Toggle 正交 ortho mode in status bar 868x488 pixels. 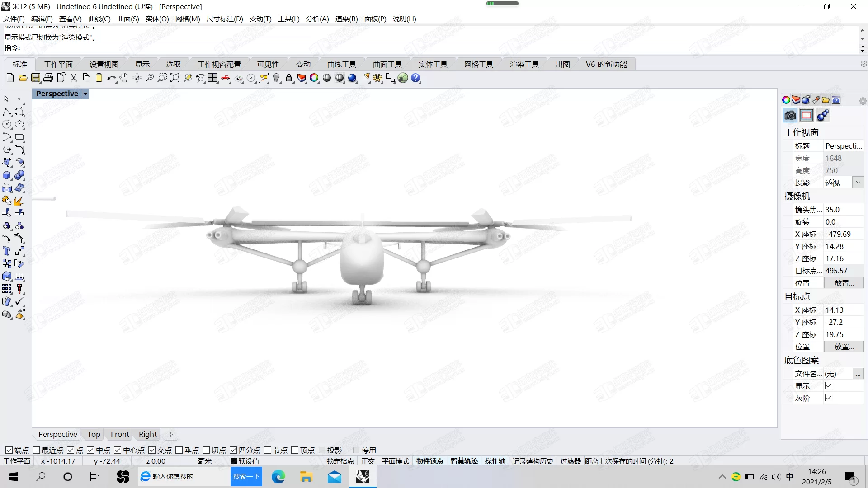[368, 461]
